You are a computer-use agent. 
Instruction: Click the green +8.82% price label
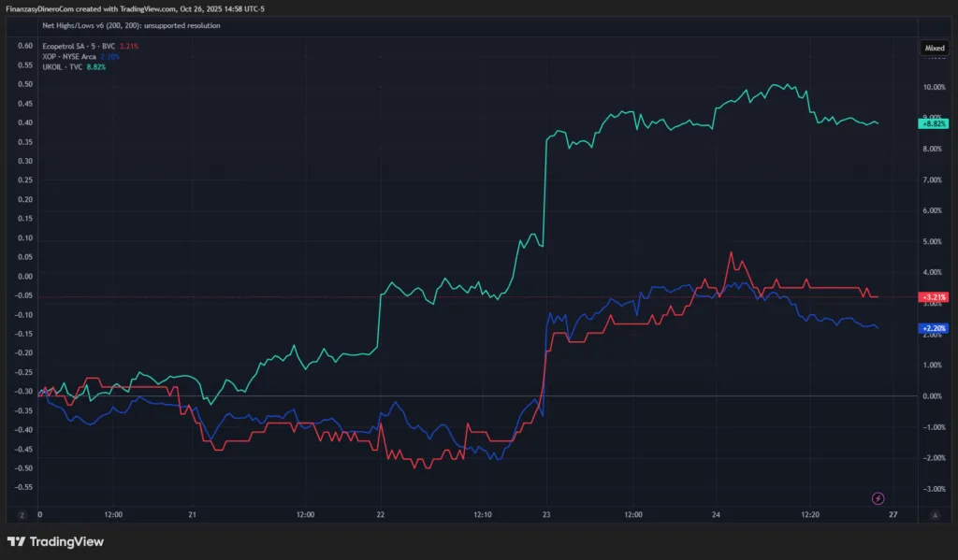934,123
